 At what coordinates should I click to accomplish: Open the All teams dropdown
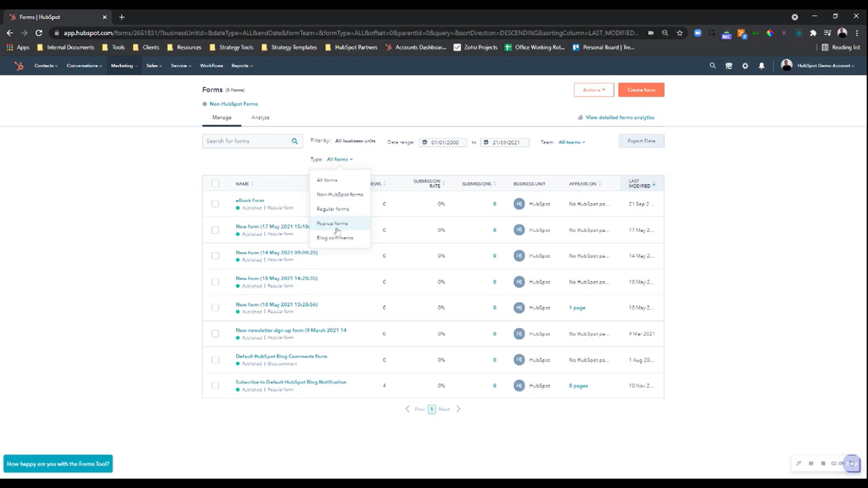[x=571, y=142]
